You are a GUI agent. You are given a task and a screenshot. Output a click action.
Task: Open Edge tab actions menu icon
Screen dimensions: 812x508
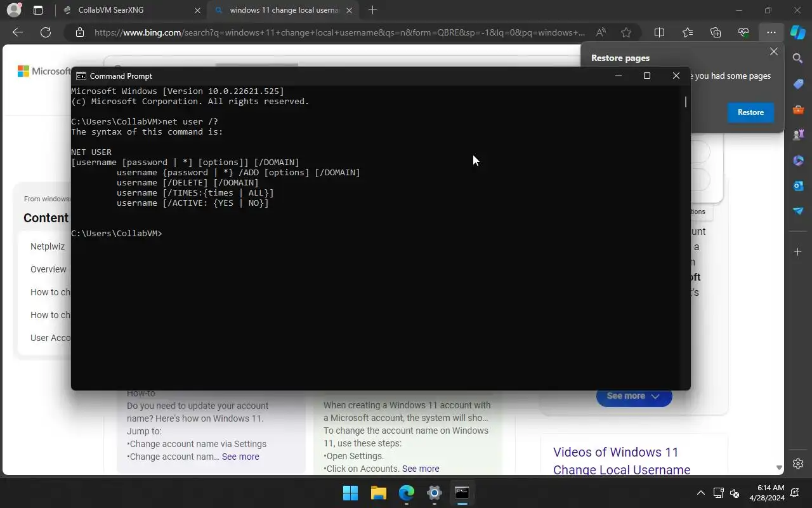point(38,10)
